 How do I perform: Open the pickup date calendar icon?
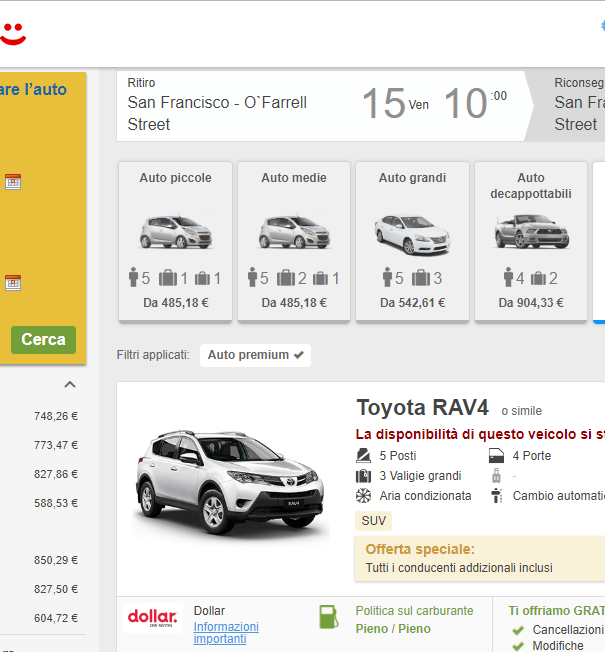[x=13, y=182]
